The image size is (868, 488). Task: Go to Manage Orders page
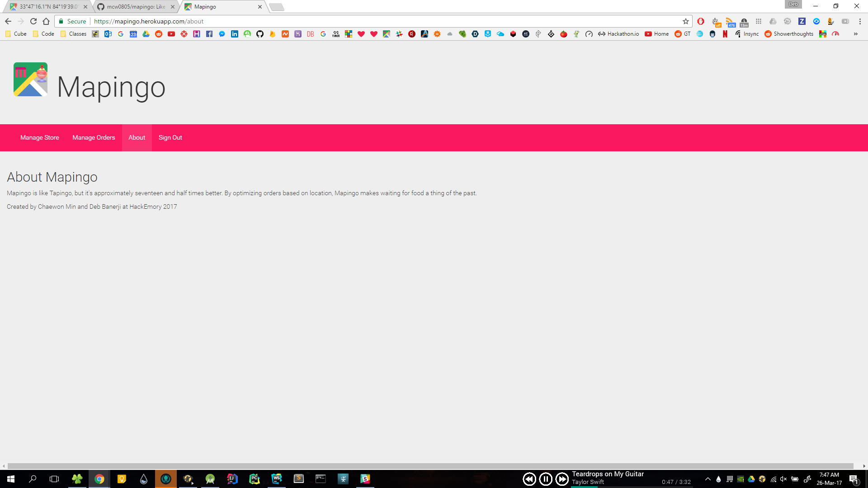(x=94, y=137)
